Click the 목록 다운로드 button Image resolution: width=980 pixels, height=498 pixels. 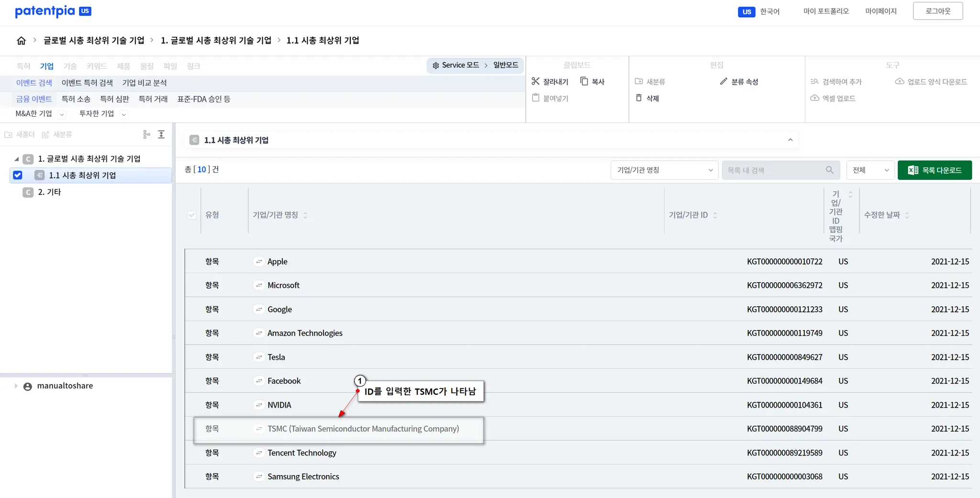935,170
